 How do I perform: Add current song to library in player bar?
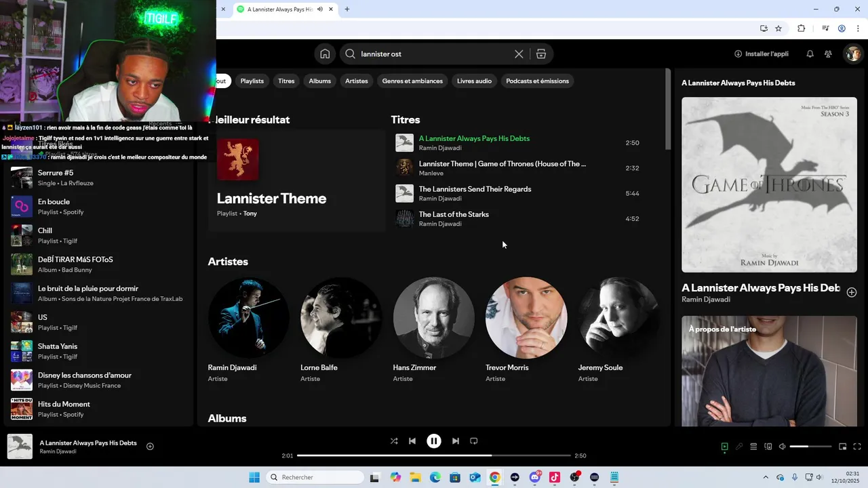(150, 446)
